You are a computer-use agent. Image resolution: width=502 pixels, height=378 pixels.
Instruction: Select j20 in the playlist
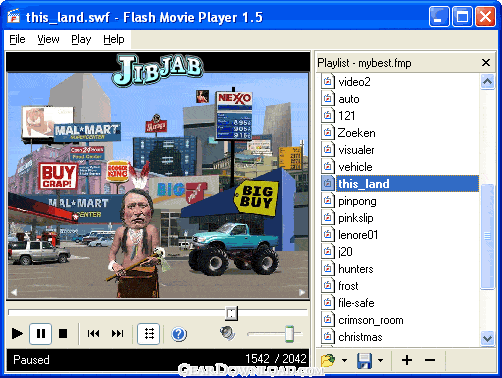point(399,252)
